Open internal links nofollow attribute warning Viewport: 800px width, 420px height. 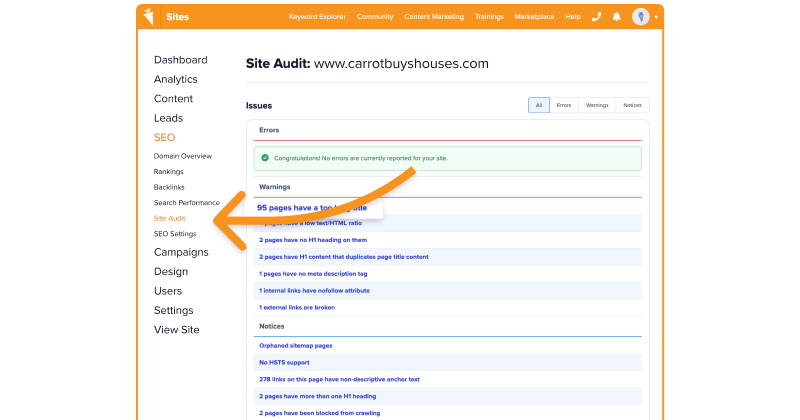[x=314, y=290]
